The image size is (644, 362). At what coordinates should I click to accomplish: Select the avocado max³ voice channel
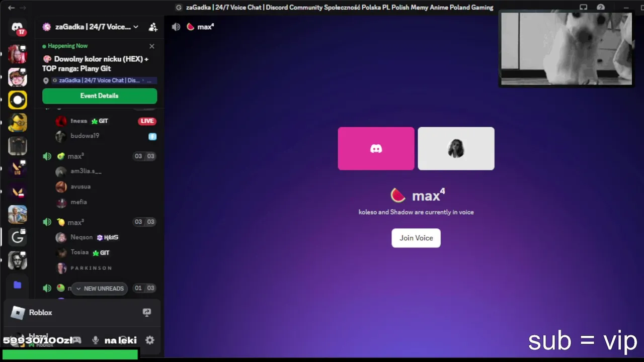coord(100,156)
